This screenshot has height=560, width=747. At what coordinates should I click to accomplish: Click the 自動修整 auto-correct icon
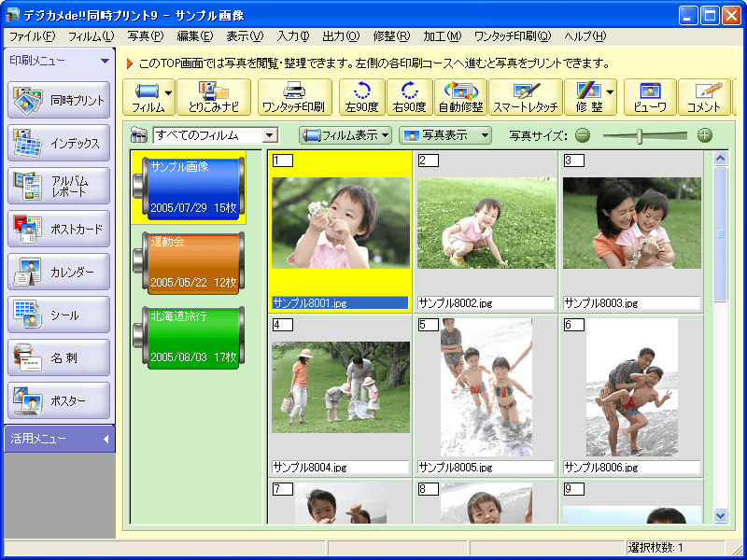459,96
